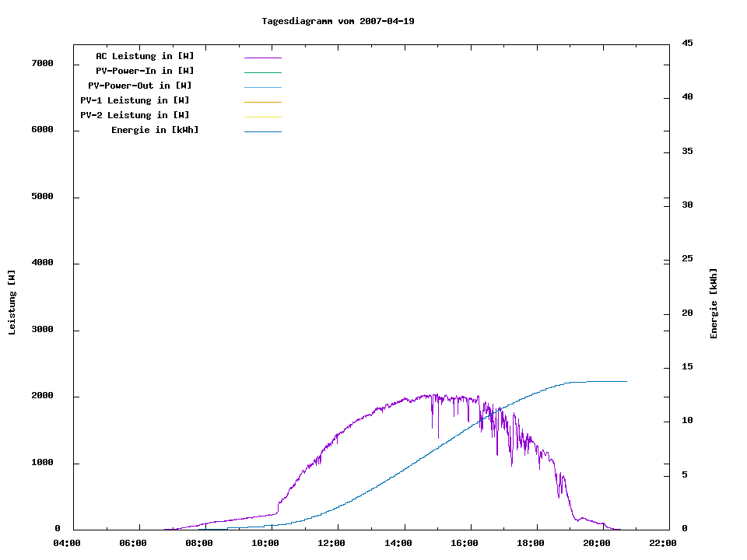Click the purple AC Leistung legend line sample
747x560 pixels.
pos(262,58)
